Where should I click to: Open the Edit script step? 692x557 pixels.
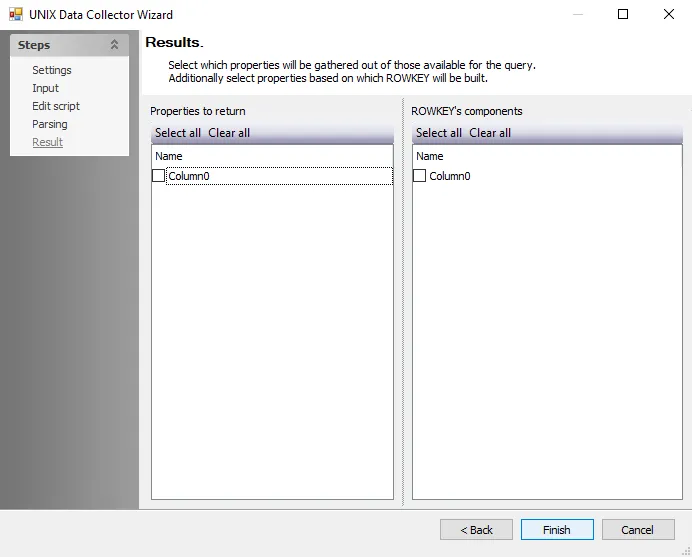(x=56, y=106)
